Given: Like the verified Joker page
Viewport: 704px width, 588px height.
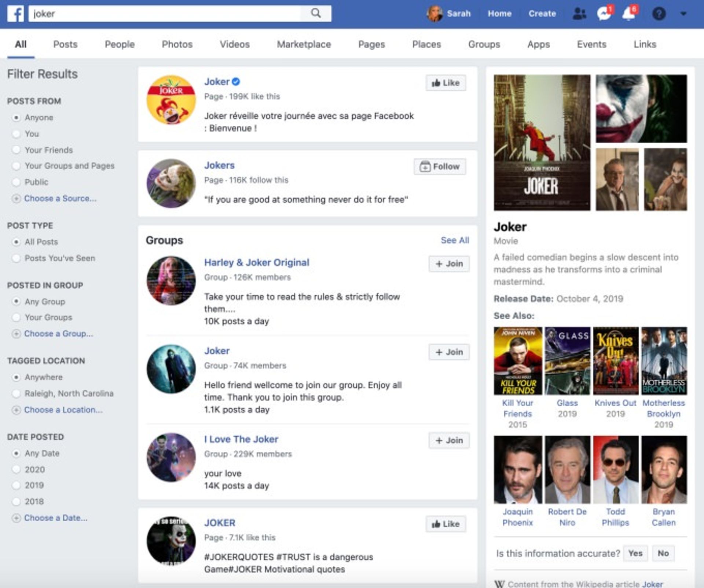Looking at the screenshot, I should (445, 83).
